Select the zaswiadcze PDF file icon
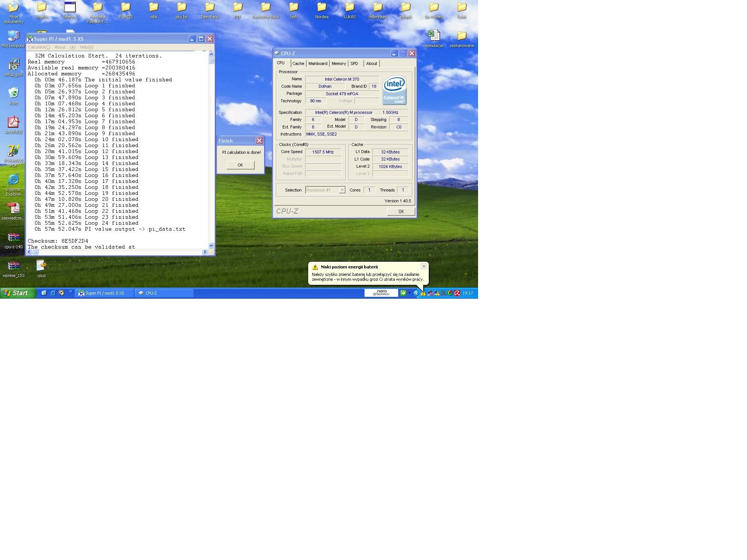Screen dimensions: 747x560 [x=13, y=211]
